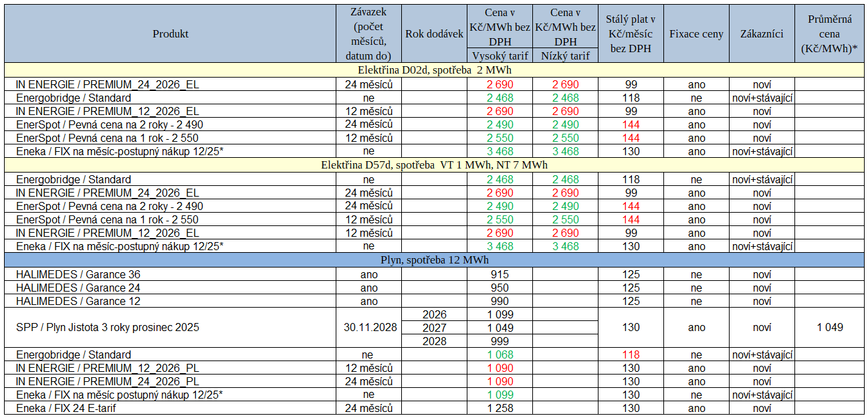Click the Nízký tarif subheader cell

(565, 56)
